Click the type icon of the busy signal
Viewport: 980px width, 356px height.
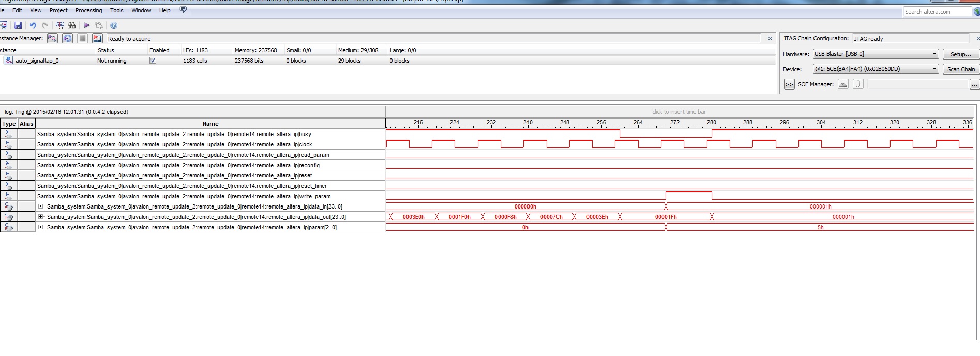coord(9,134)
